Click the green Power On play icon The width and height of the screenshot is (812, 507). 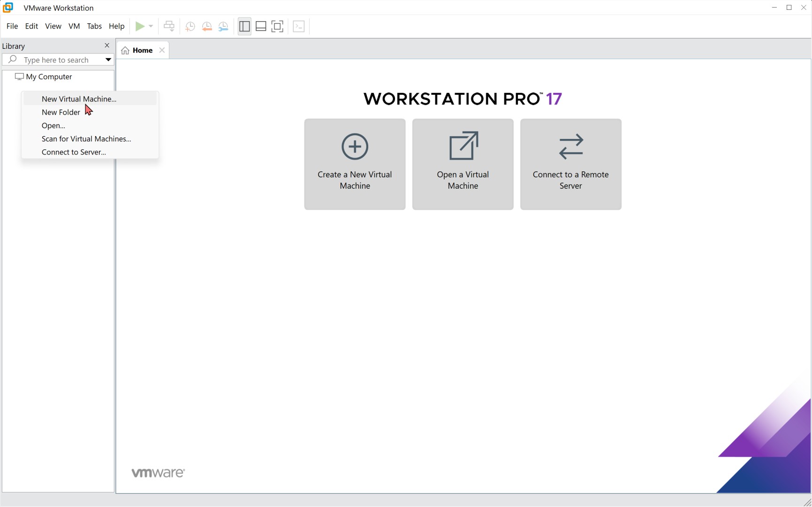tap(140, 26)
